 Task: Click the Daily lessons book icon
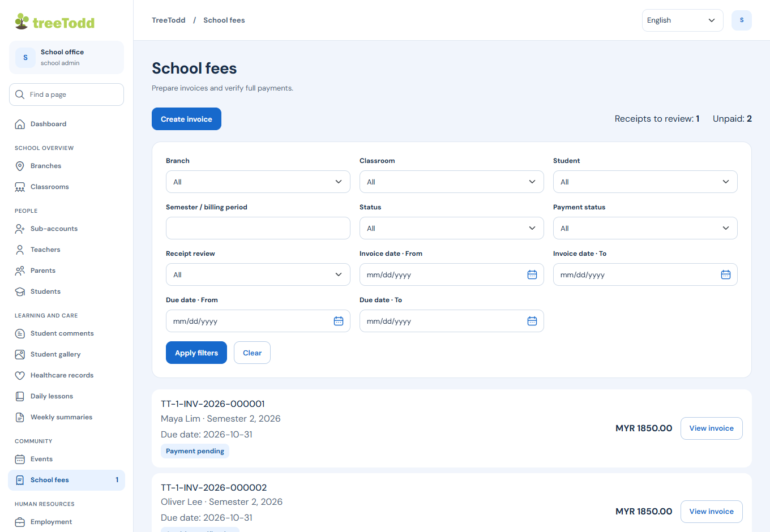coord(20,396)
